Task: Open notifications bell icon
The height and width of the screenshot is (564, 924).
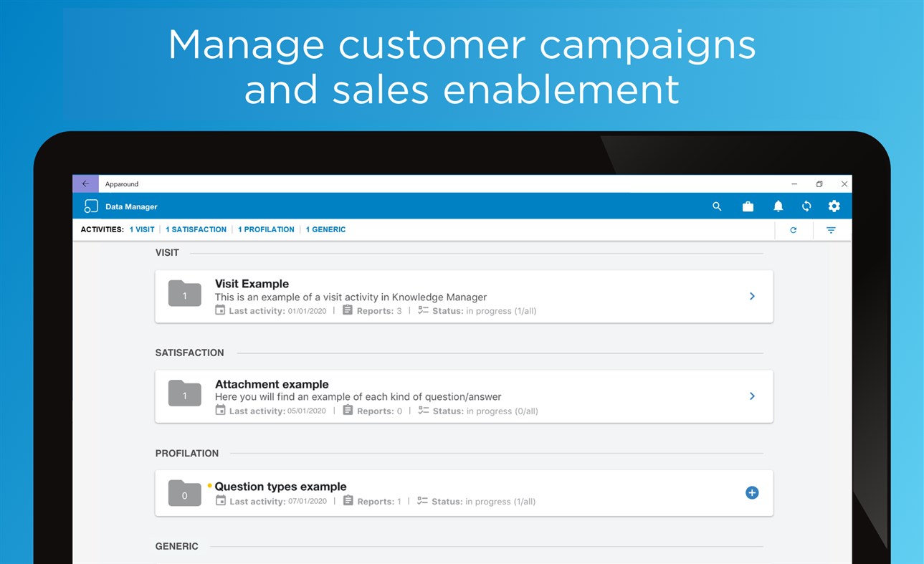Action: 778,206
